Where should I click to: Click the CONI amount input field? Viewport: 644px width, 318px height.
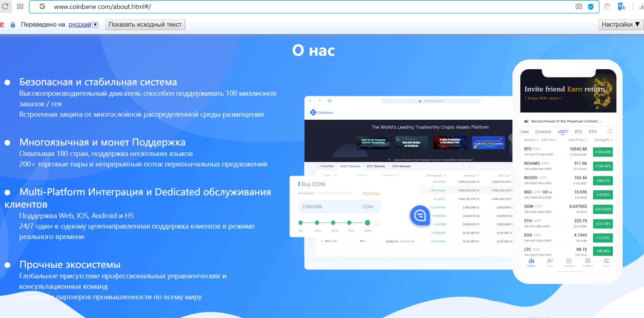click(x=339, y=207)
